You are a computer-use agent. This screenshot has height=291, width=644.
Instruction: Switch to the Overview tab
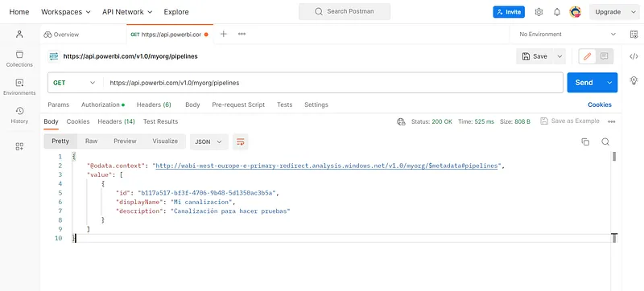point(61,35)
